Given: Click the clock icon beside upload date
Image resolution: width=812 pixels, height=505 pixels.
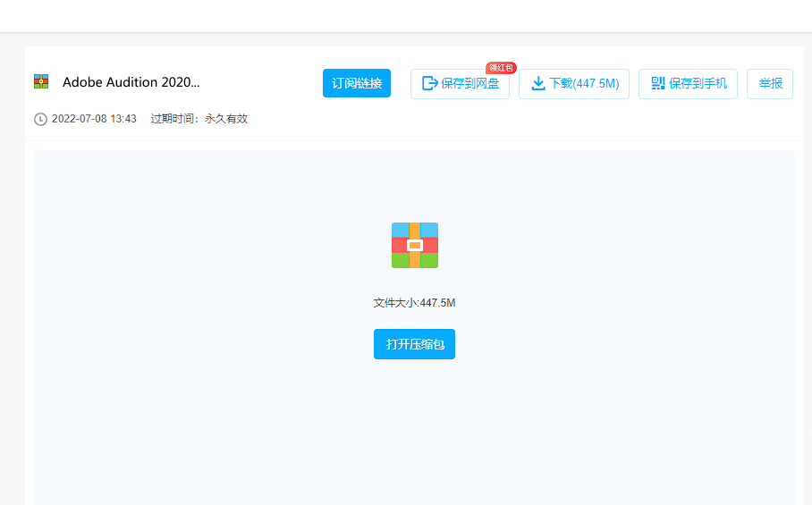Looking at the screenshot, I should click(x=40, y=119).
